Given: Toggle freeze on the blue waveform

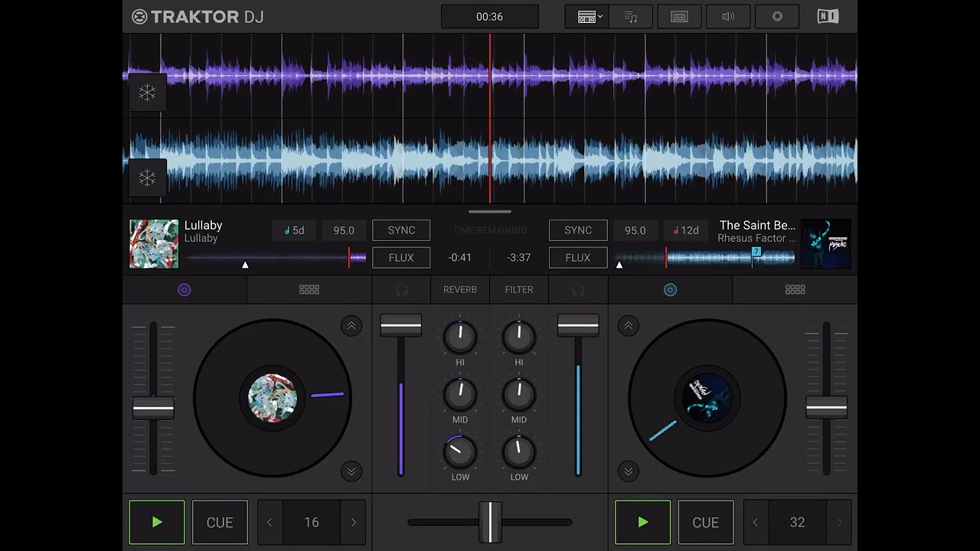Looking at the screenshot, I should [x=147, y=178].
